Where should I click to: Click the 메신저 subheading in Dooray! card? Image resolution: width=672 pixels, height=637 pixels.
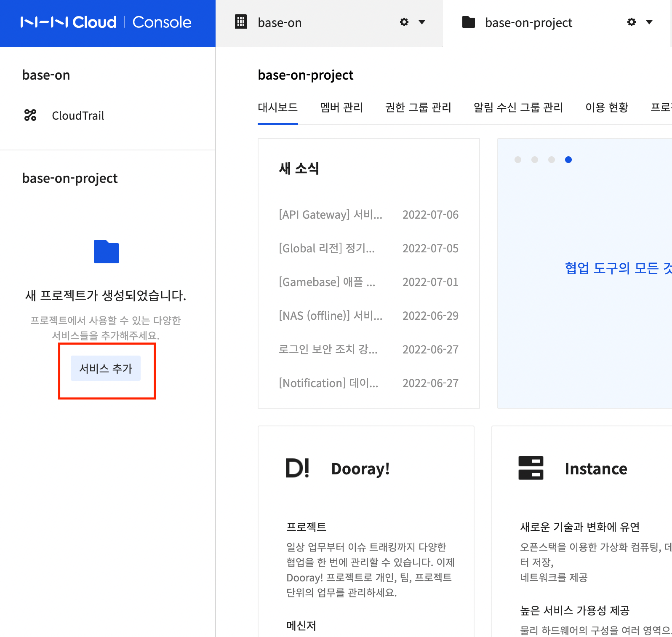click(301, 626)
